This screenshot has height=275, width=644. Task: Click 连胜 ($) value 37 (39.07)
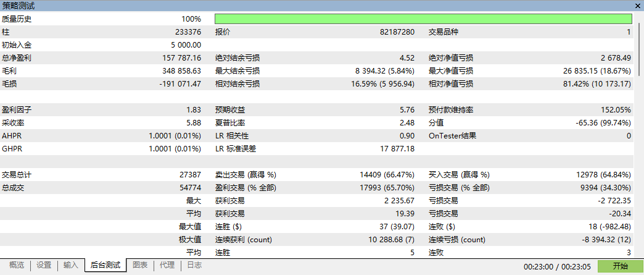click(x=398, y=227)
